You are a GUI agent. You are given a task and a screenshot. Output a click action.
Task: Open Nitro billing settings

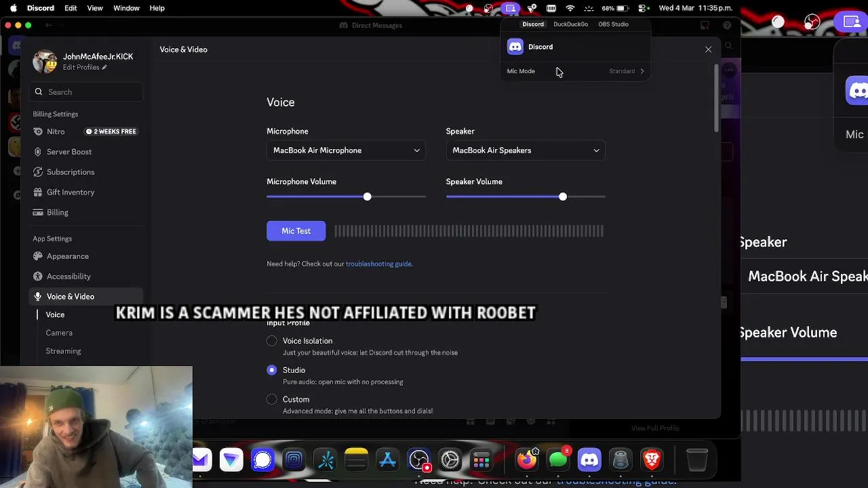tap(86, 131)
